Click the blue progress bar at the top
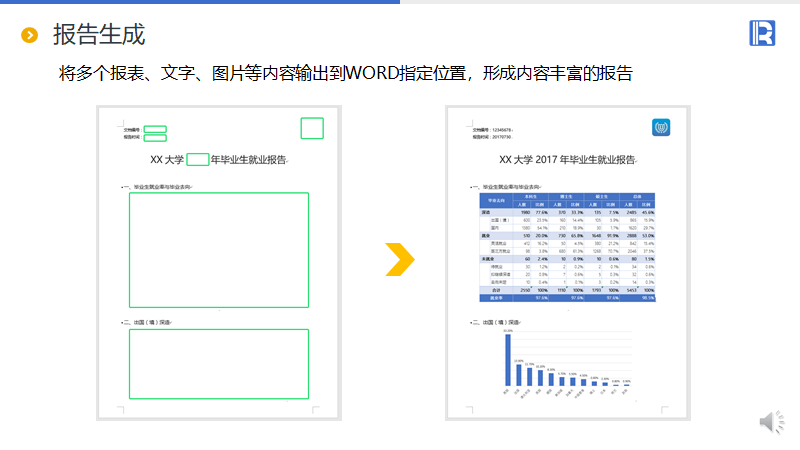Screen dimensions: 800x450 coord(200,2)
